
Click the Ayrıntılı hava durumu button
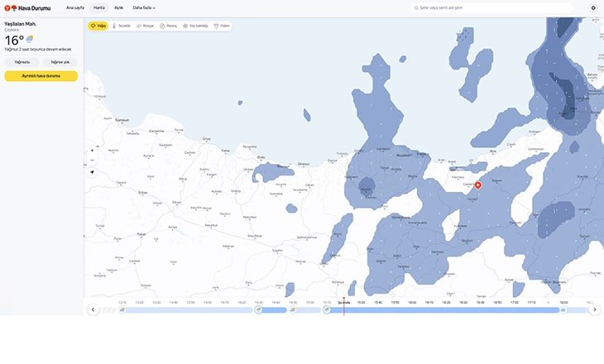(41, 76)
